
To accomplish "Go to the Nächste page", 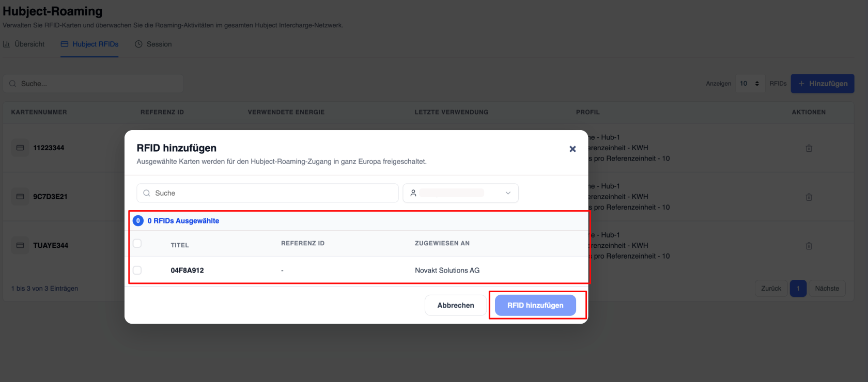I will pos(827,289).
